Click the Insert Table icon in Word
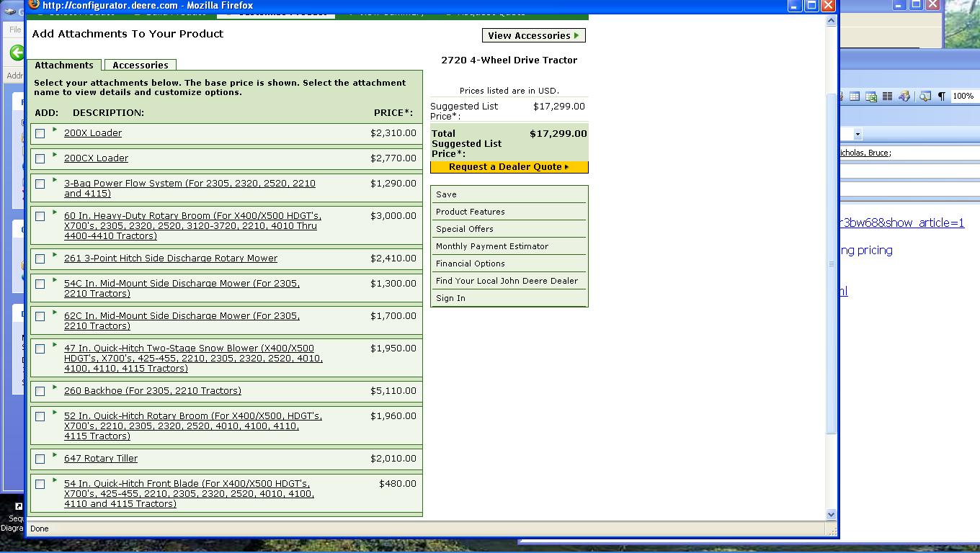Screen dimensions: 980x553 pos(855,96)
